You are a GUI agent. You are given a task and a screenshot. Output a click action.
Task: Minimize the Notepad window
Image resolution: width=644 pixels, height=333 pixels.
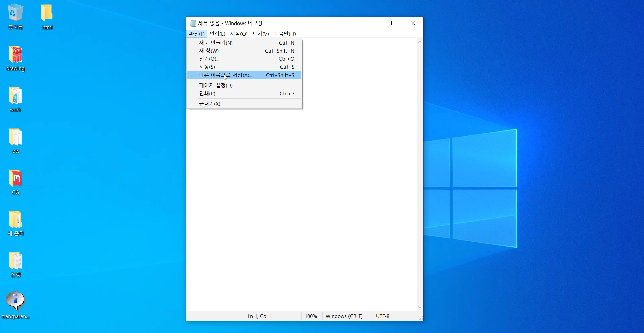point(374,23)
